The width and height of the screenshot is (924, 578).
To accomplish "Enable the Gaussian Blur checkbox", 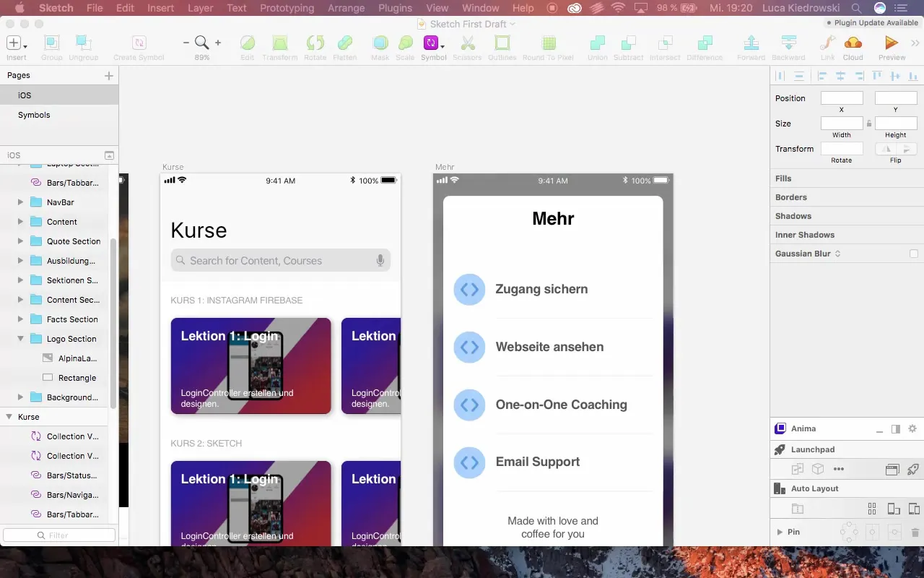I will tap(914, 254).
